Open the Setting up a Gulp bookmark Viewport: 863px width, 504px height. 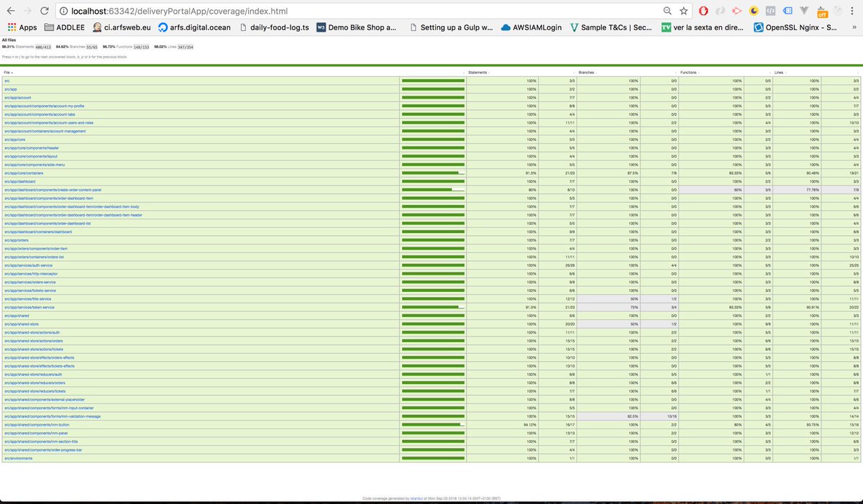450,27
